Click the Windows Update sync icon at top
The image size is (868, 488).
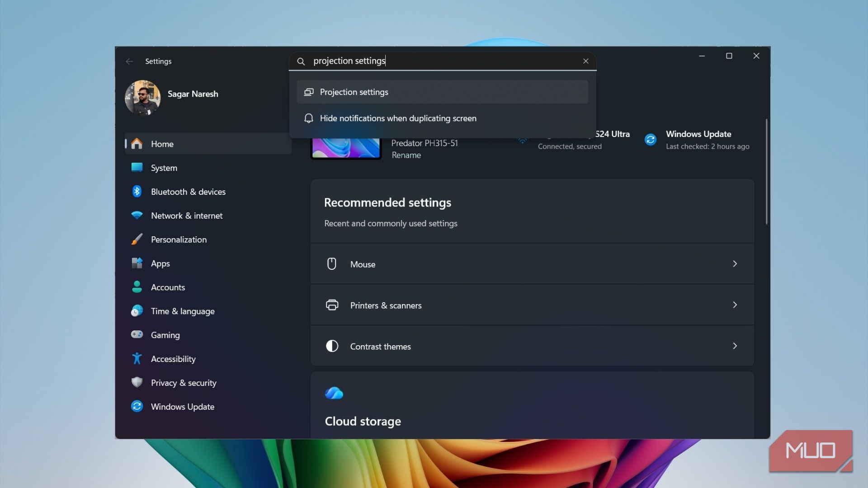(651, 140)
